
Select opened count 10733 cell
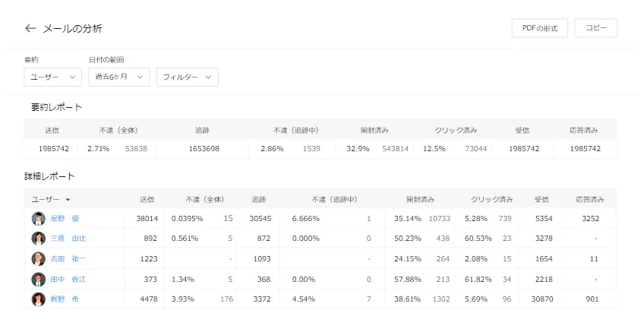(440, 219)
